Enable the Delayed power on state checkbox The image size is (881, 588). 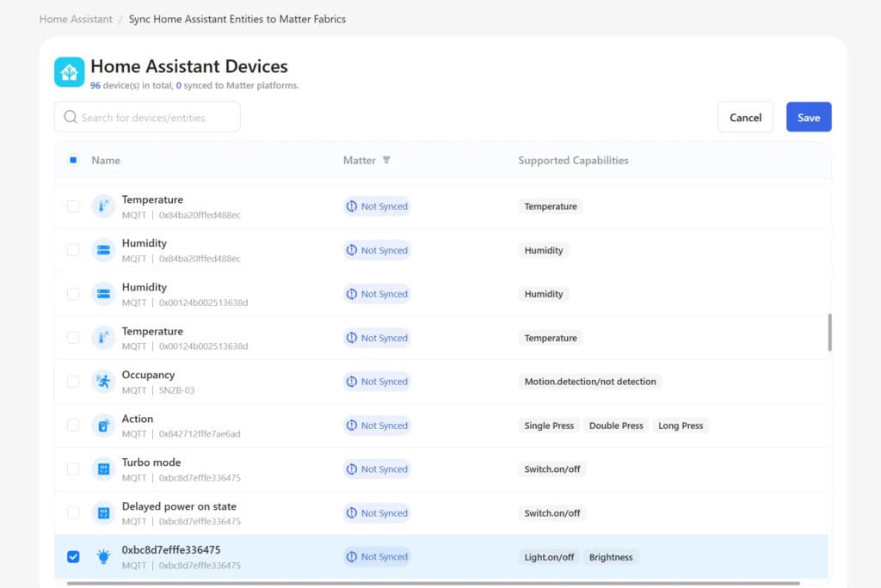73,512
